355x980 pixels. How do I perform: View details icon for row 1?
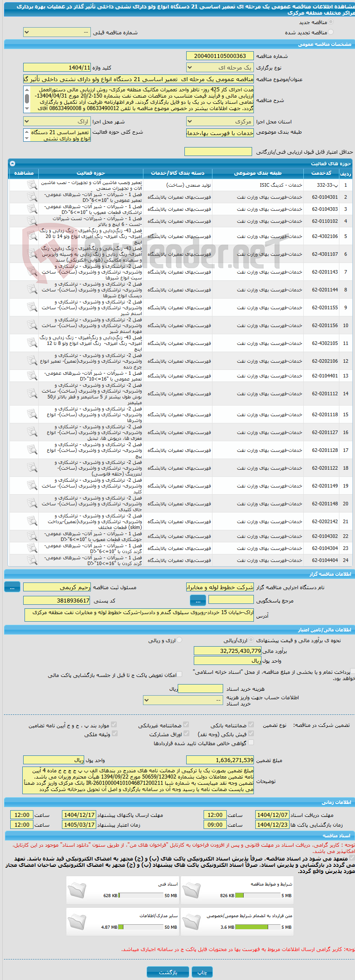pyautogui.click(x=32, y=185)
